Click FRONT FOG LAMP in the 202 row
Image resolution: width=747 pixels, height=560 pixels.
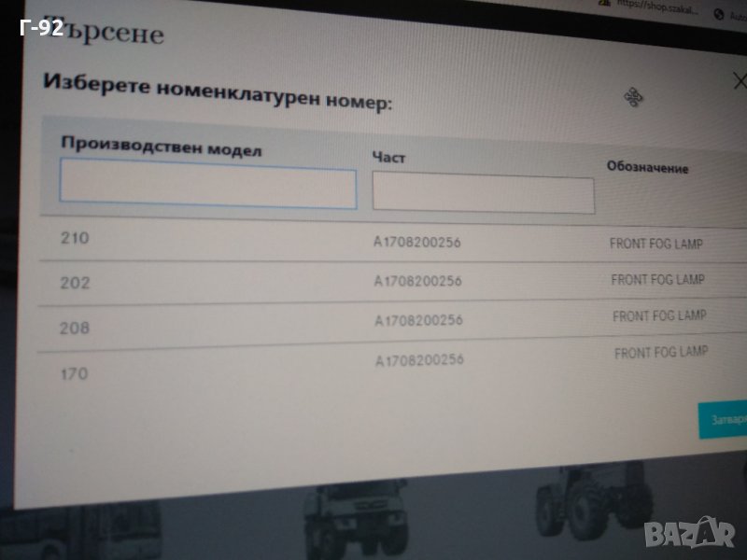coord(657,280)
